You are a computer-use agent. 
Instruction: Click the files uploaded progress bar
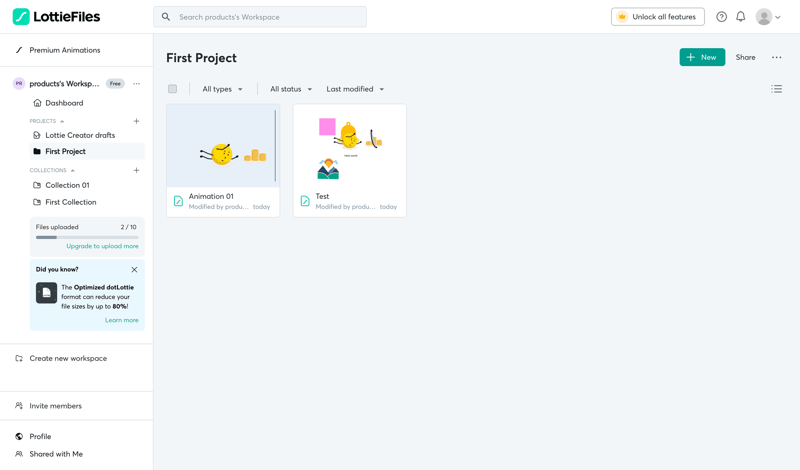pyautogui.click(x=87, y=237)
